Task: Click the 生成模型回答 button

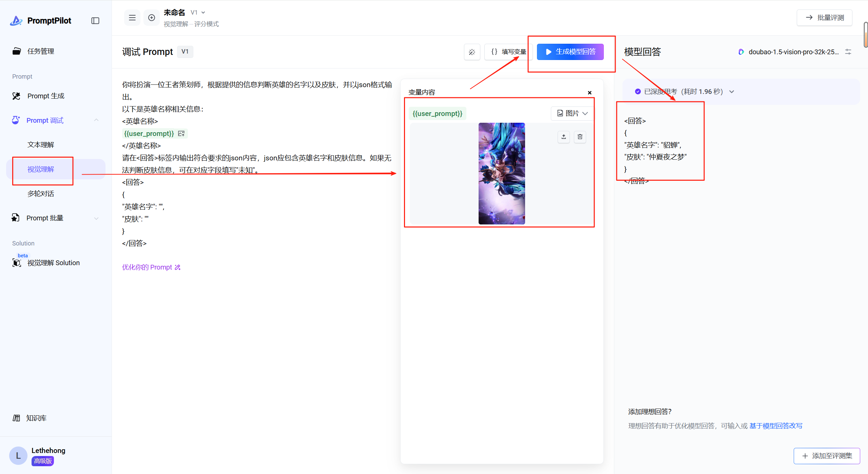Action: [x=570, y=52]
